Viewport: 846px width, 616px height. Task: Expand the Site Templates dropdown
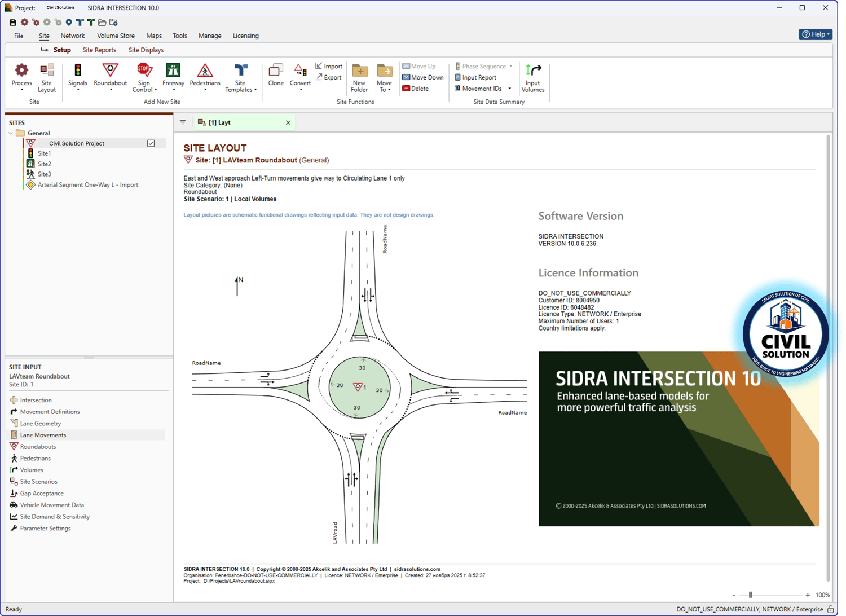[x=255, y=90]
